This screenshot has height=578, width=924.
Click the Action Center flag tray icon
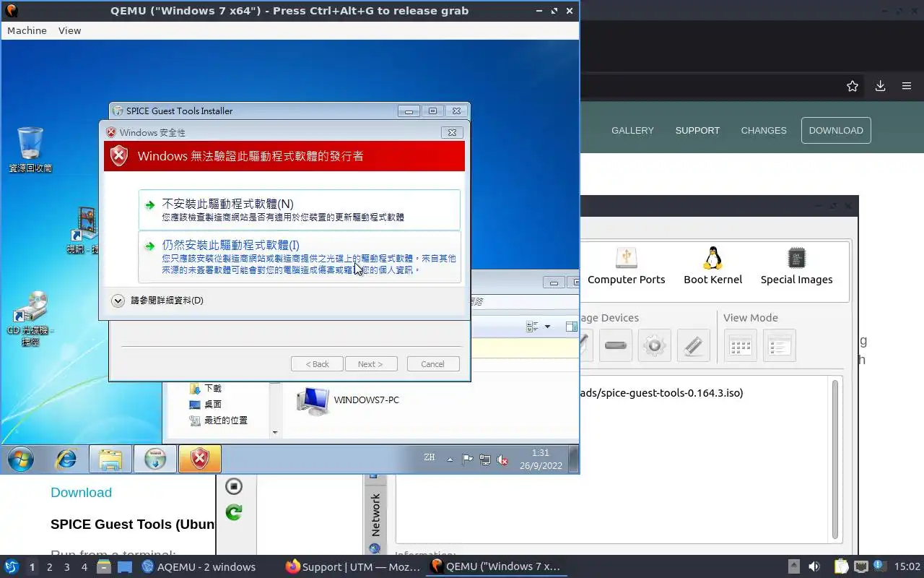468,460
